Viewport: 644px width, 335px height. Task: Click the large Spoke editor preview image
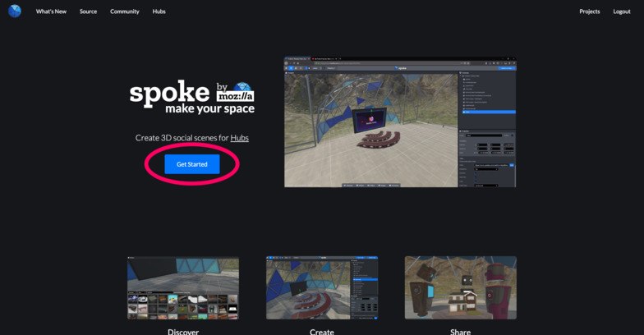(400, 122)
